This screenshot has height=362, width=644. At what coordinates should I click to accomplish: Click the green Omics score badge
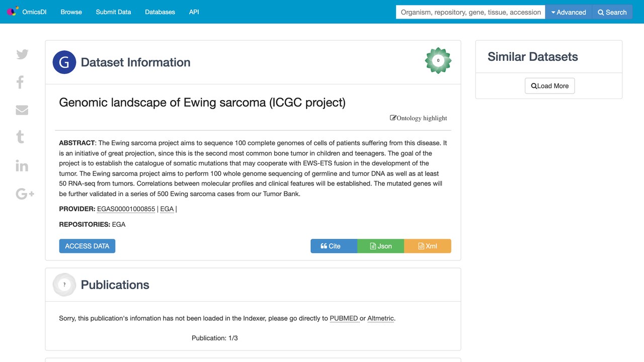438,61
